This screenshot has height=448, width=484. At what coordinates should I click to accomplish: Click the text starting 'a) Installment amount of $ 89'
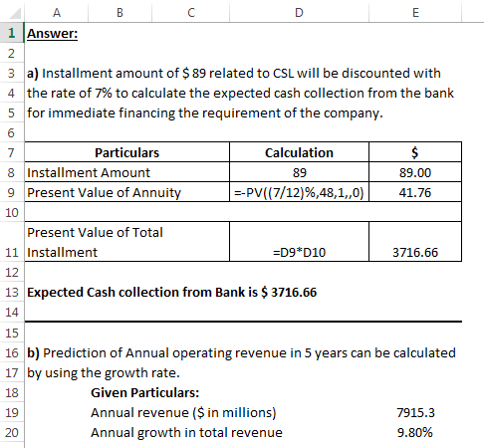click(234, 74)
